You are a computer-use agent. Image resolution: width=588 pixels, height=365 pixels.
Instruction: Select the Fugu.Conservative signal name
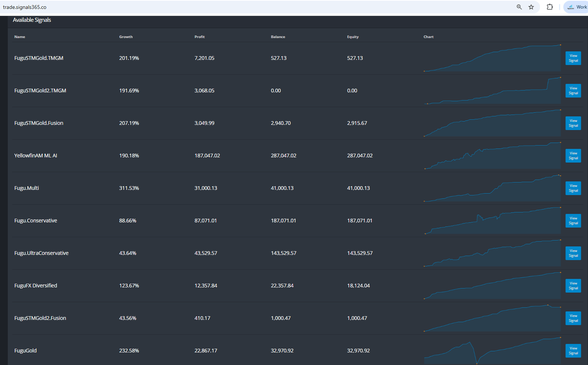[36, 220]
